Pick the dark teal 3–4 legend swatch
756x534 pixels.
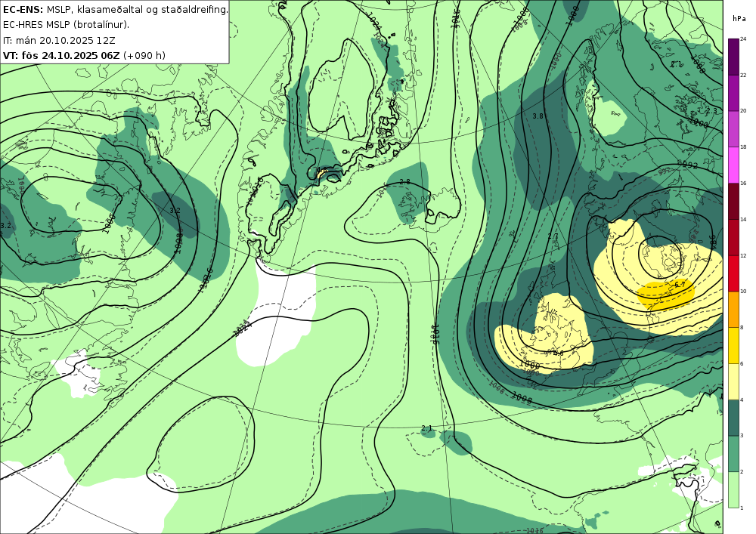[733, 418]
